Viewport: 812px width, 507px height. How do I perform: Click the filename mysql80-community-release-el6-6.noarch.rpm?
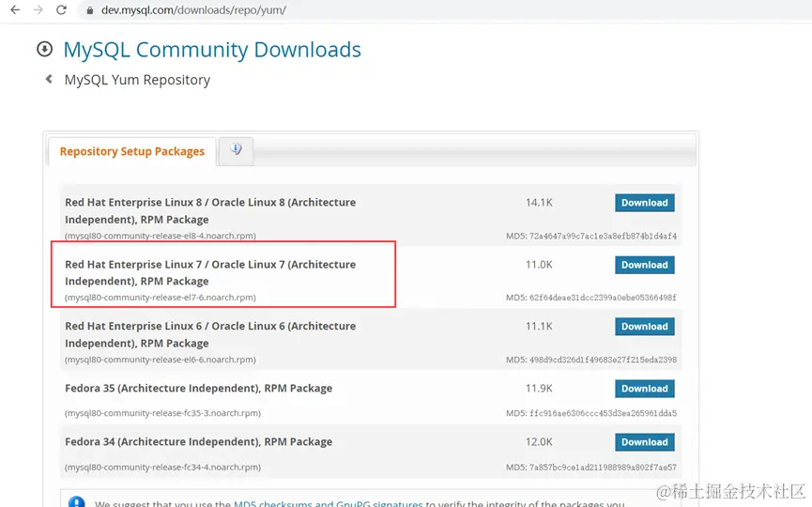click(x=160, y=360)
